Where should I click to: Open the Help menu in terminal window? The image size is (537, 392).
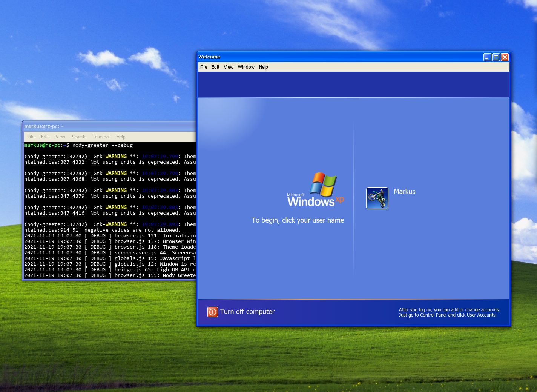click(121, 137)
